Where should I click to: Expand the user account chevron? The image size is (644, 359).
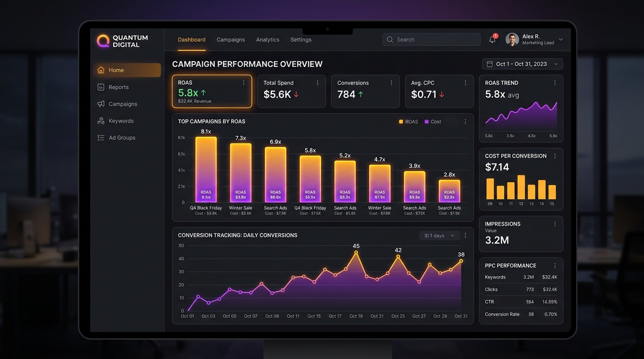(561, 40)
